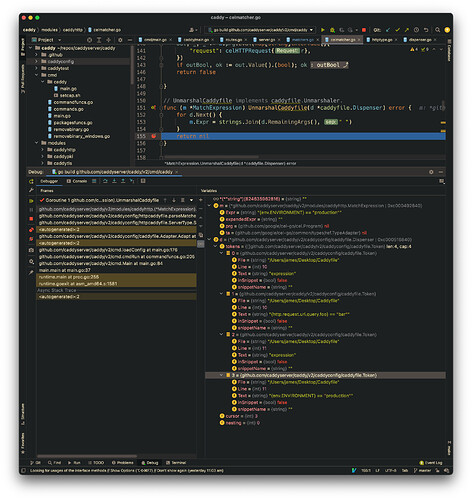The image size is (472, 500).
Task: Open the matchers.go editor tab
Action: click(x=302, y=40)
